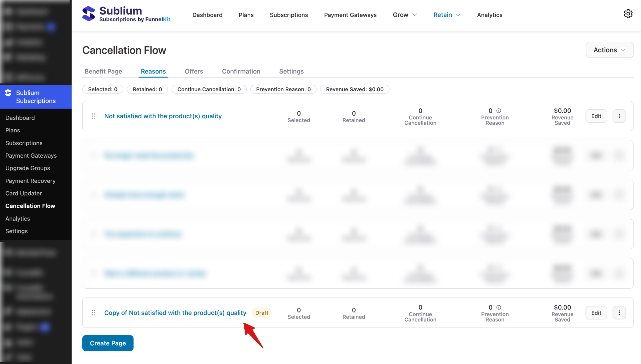
Task: Expand the Grow menu
Action: pos(405,15)
